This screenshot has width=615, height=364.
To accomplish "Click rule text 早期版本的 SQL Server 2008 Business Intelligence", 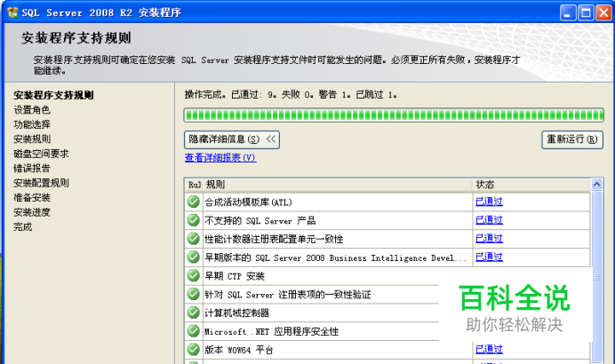I will point(336,257).
